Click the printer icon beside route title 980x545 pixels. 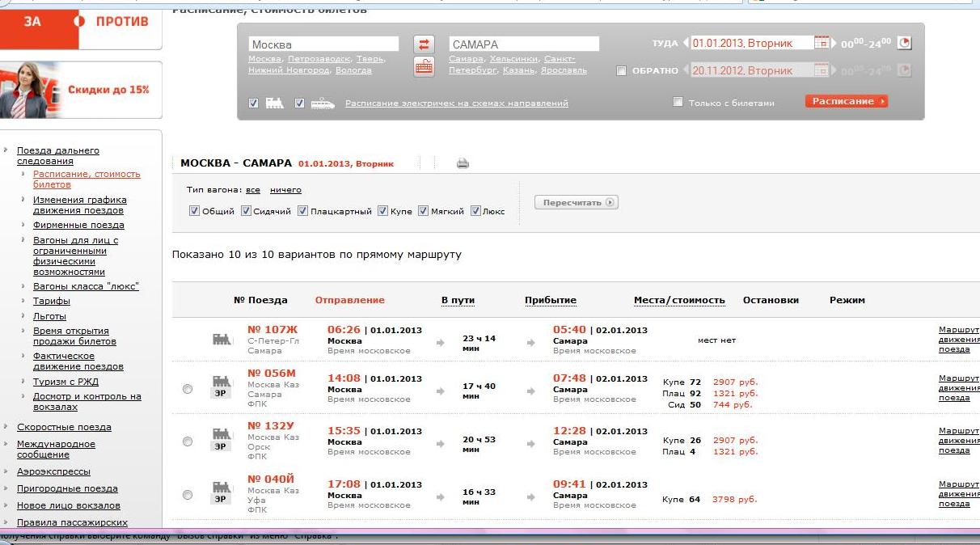463,163
